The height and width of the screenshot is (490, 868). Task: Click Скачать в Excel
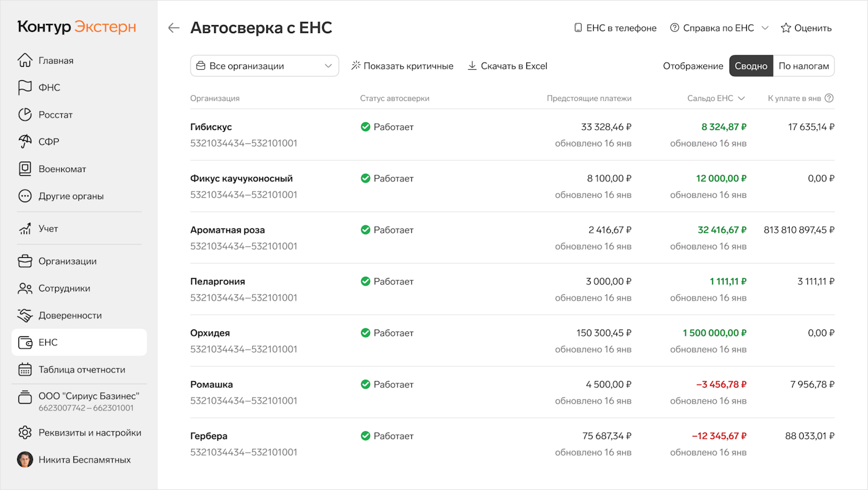click(507, 66)
